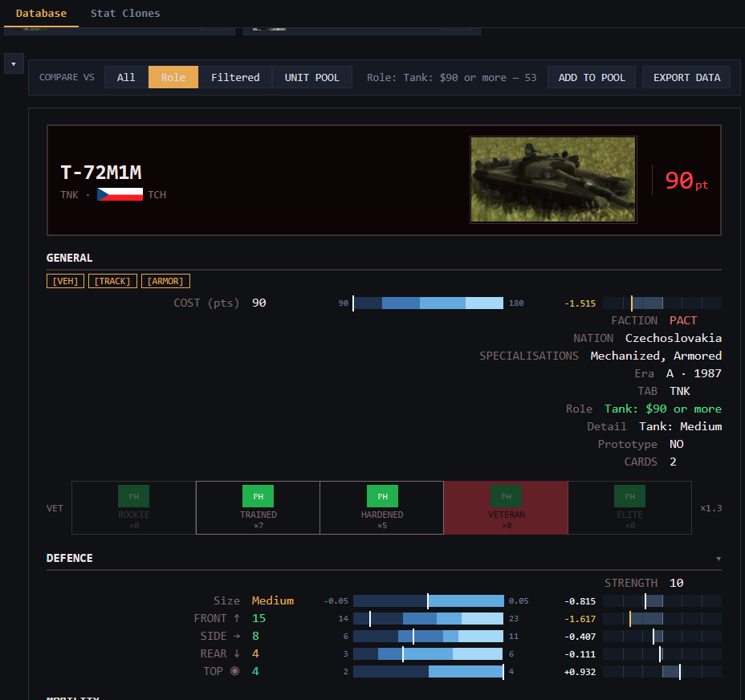This screenshot has height=700, width=745.
Task: Set compare mode to Role
Action: (x=173, y=77)
